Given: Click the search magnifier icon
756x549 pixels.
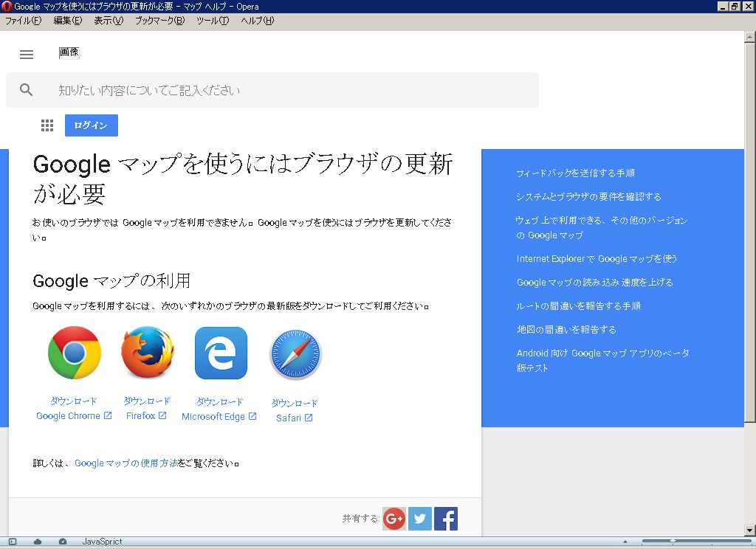Looking at the screenshot, I should (x=27, y=89).
